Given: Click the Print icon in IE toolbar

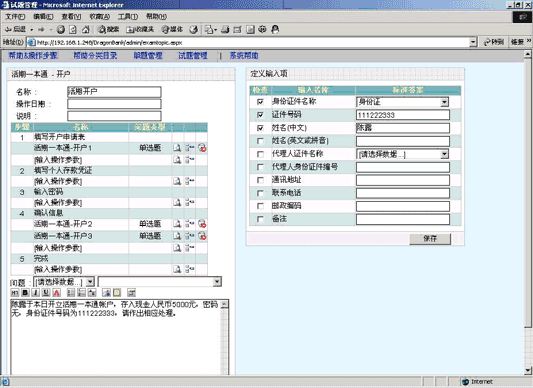Looking at the screenshot, I should (x=225, y=30).
